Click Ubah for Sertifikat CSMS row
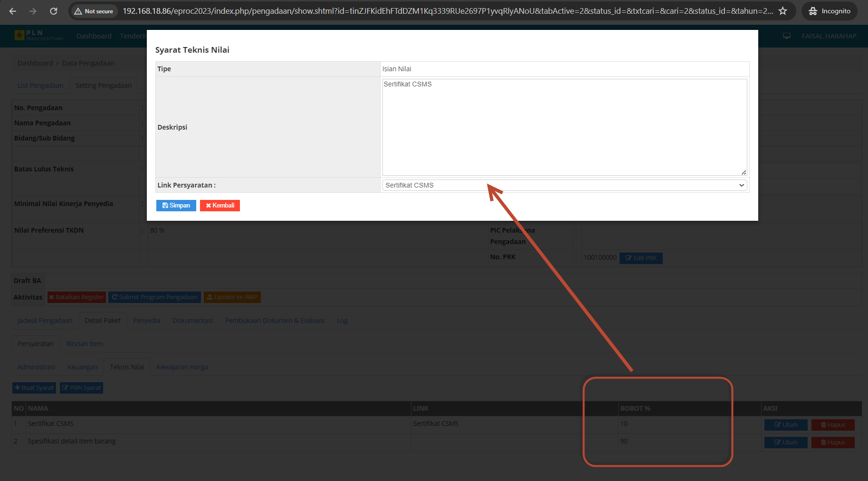This screenshot has height=481, width=868. coord(786,425)
